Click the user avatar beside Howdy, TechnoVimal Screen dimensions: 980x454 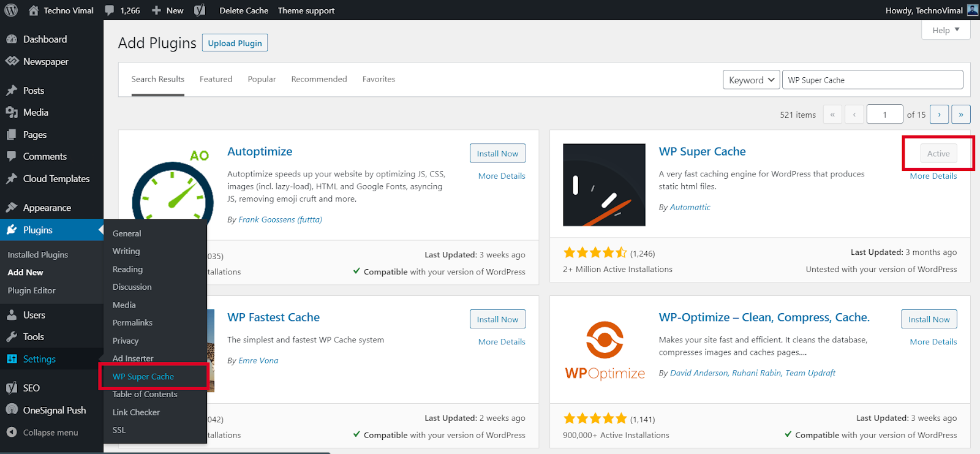(x=973, y=10)
